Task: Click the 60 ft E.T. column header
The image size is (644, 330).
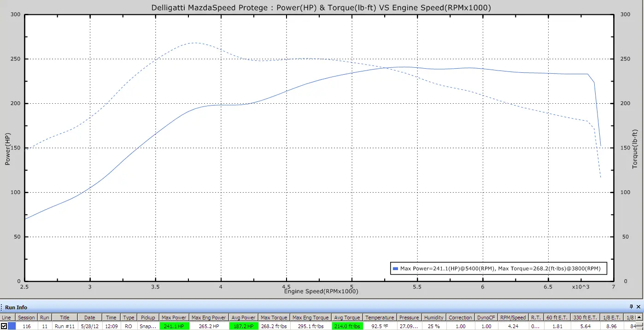Action: pos(555,318)
